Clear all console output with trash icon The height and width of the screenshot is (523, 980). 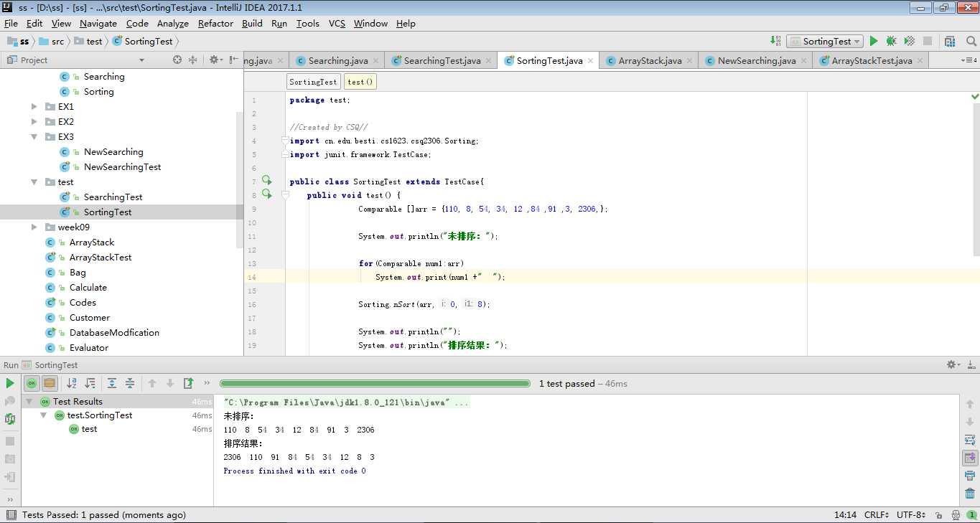(x=970, y=494)
